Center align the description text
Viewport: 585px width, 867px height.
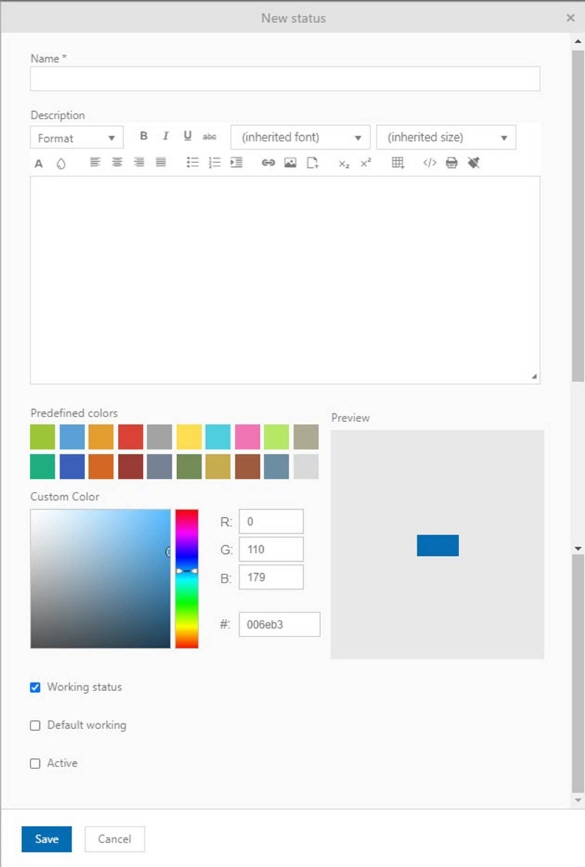[x=117, y=163]
